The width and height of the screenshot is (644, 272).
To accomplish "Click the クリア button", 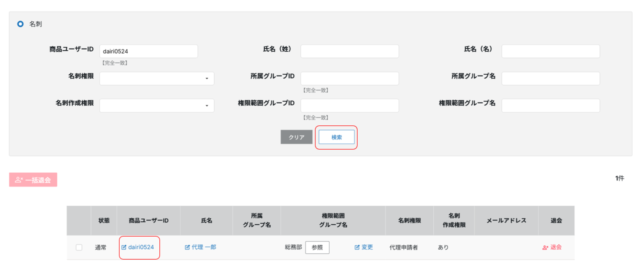I will [296, 137].
